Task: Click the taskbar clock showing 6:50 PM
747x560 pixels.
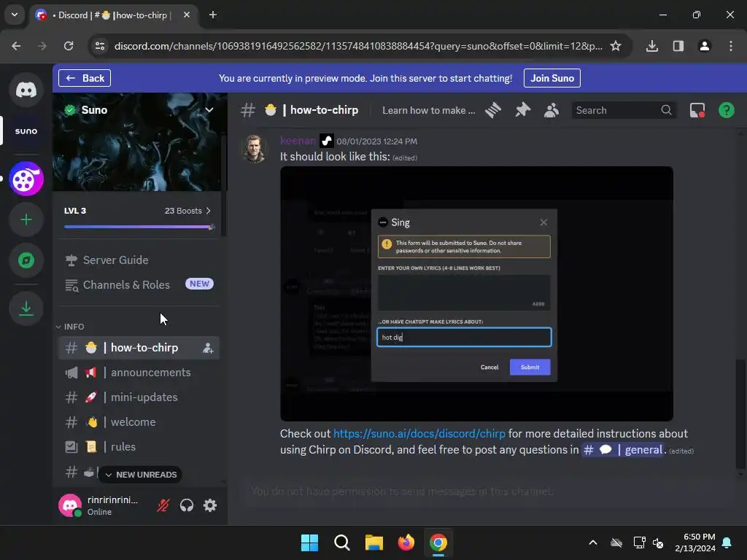Action: [x=695, y=542]
